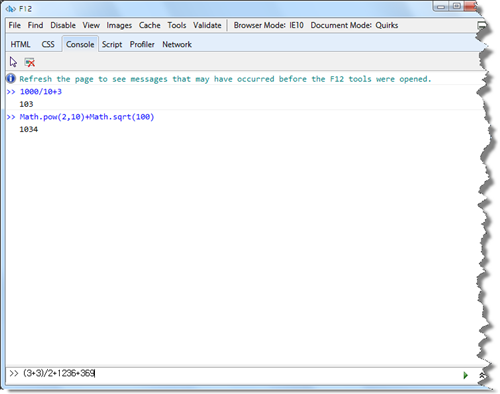The height and width of the screenshot is (394, 500).
Task: Click the Refresh the page info message
Action: coord(225,79)
